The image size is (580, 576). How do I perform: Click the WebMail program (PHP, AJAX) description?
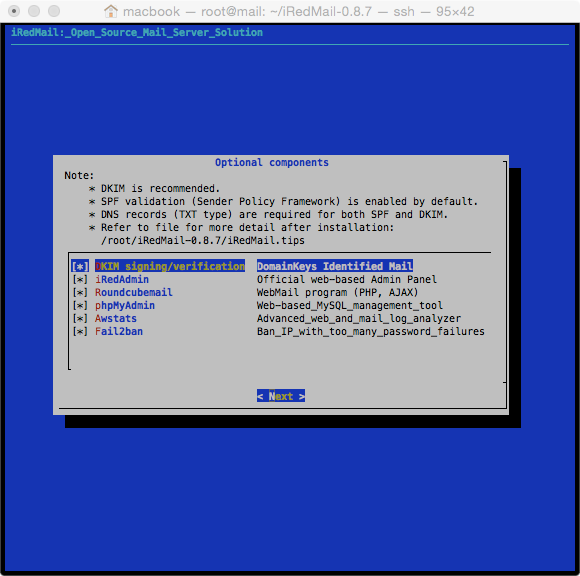337,292
